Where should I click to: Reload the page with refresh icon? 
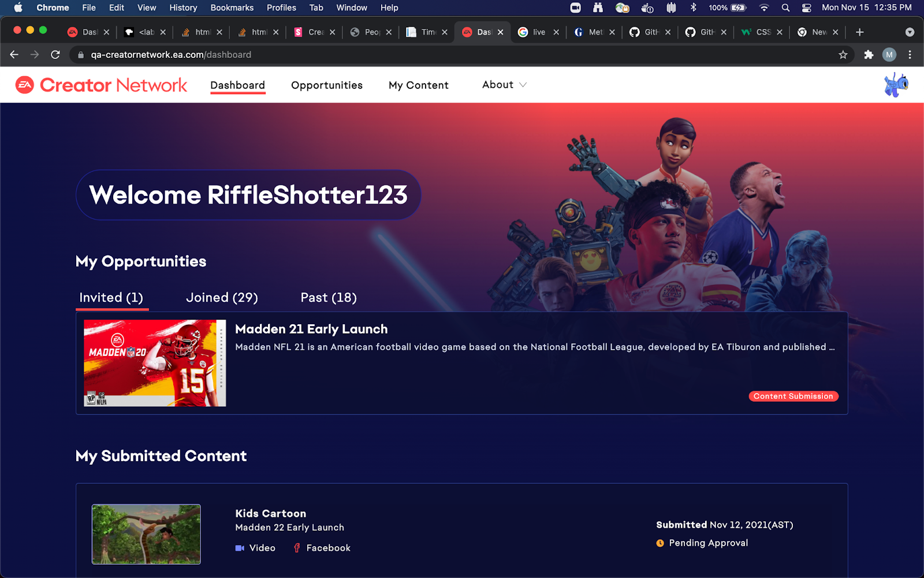coord(55,54)
